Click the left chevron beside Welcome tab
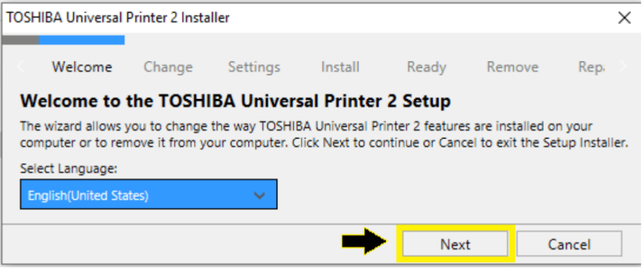The image size is (644, 273). [21, 67]
